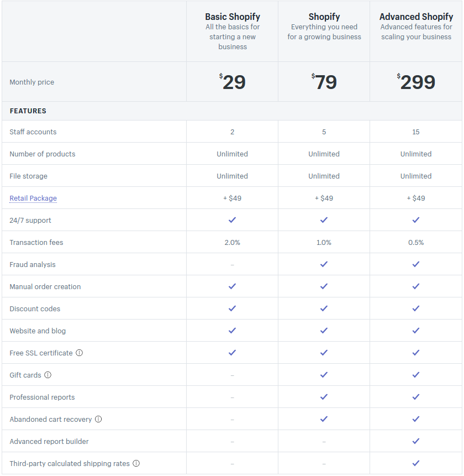
Task: Select the staff accounts value 2
Action: tap(233, 132)
